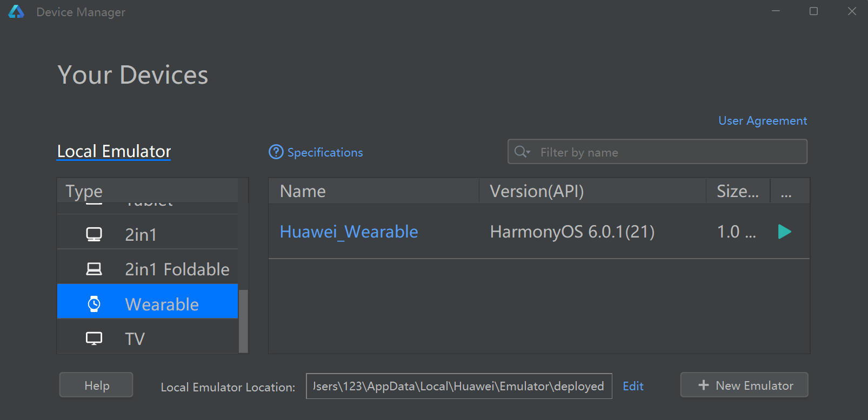868x420 pixels.
Task: Select the 2in1 device type
Action: click(x=148, y=234)
